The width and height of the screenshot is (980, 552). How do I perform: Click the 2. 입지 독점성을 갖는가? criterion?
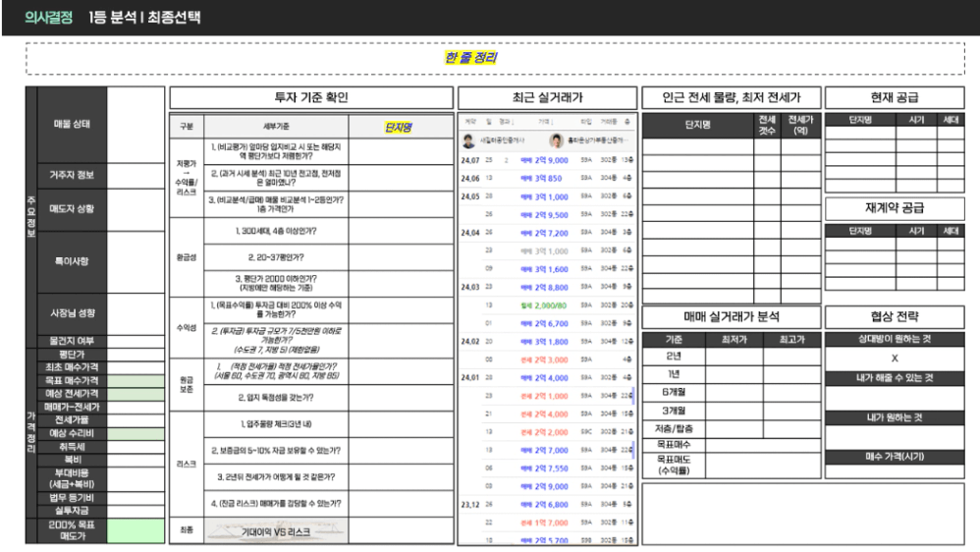pos(276,398)
